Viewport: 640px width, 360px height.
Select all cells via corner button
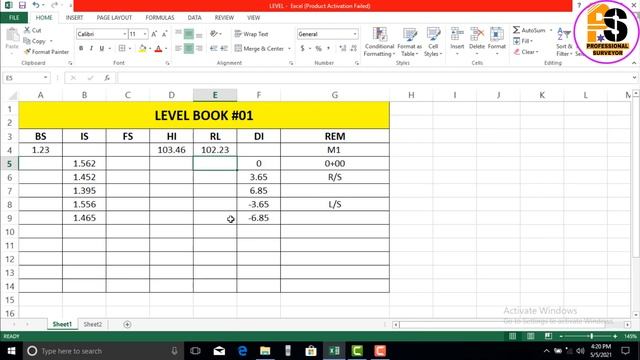[x=12, y=96]
